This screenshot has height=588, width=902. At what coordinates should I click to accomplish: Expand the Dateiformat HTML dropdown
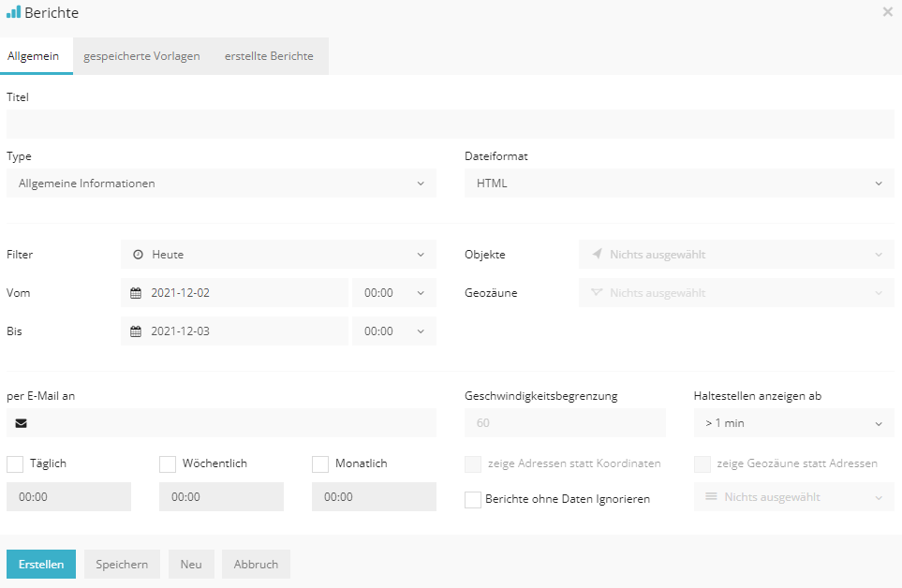point(679,184)
